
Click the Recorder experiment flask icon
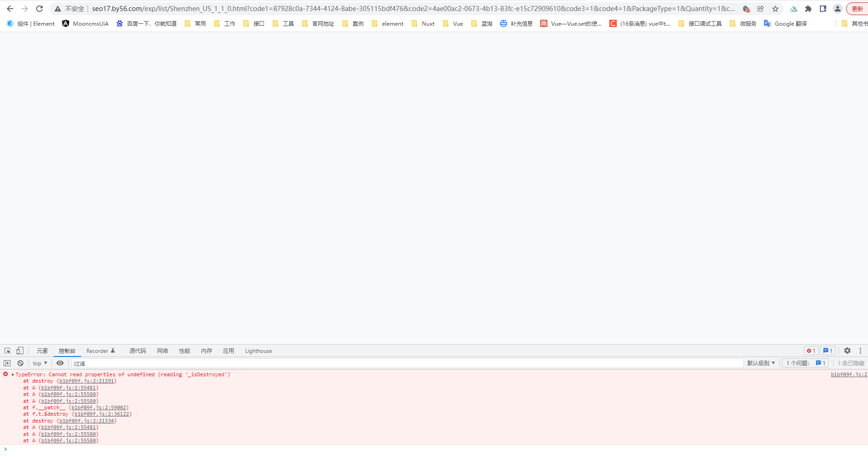tap(112, 351)
